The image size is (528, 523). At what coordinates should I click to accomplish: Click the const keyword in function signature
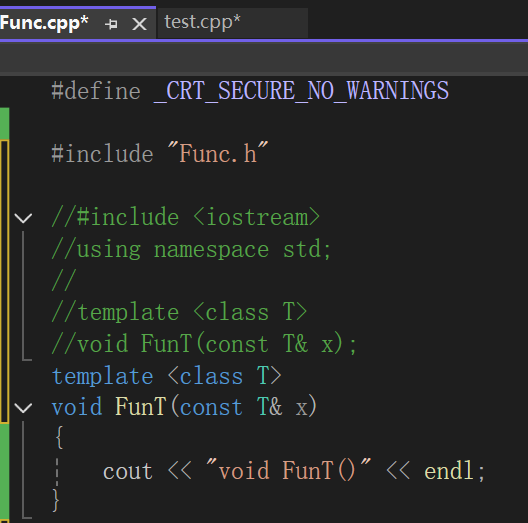coord(211,407)
